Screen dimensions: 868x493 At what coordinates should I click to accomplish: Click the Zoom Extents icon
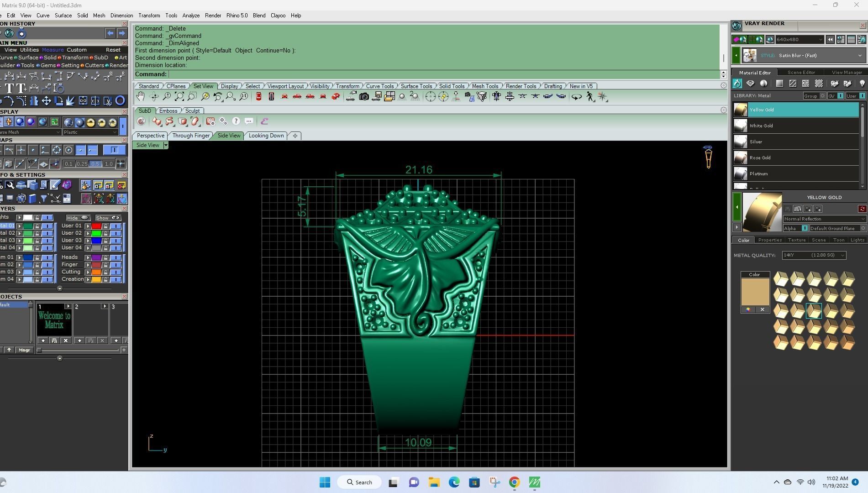179,96
